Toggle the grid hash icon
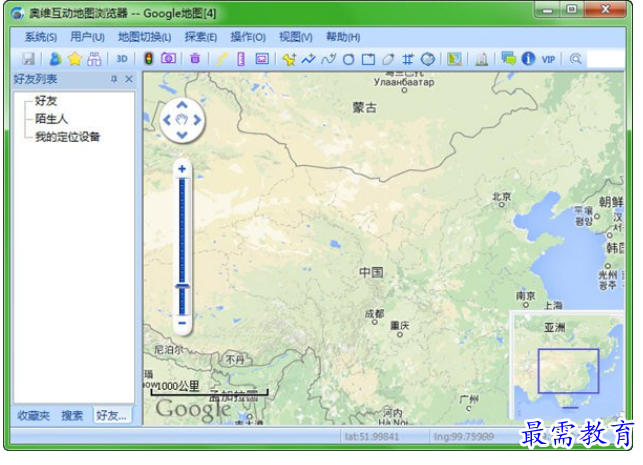This screenshot has width=643, height=465. coord(408,59)
